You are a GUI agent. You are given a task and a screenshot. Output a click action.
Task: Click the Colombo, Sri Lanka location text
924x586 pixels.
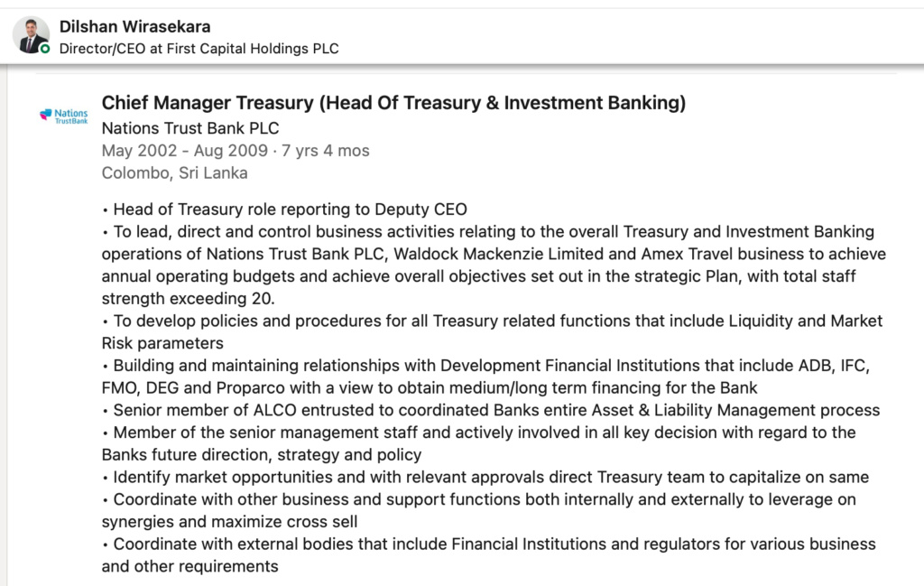(174, 172)
